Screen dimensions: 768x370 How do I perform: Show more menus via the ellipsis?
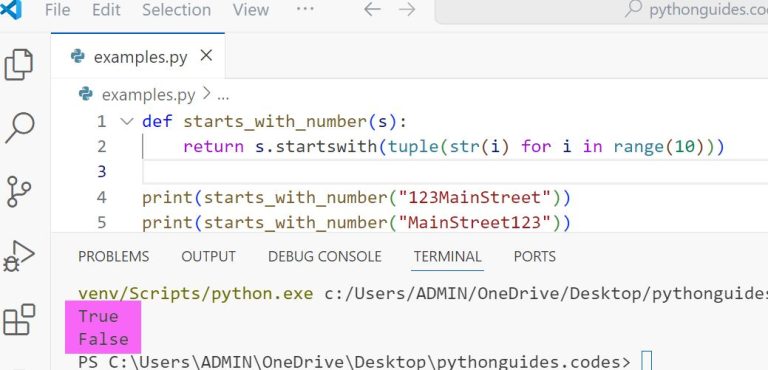[305, 9]
